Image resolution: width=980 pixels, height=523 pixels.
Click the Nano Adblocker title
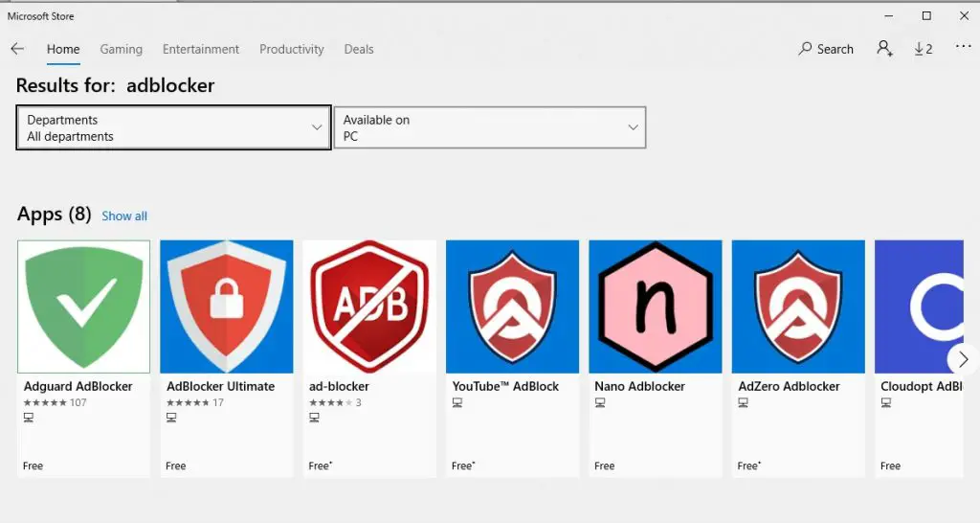point(640,387)
